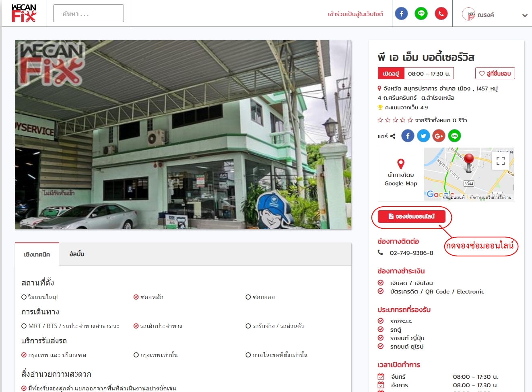Select กรุงเทพ และ ปริมณฑล pickup option

click(54, 355)
